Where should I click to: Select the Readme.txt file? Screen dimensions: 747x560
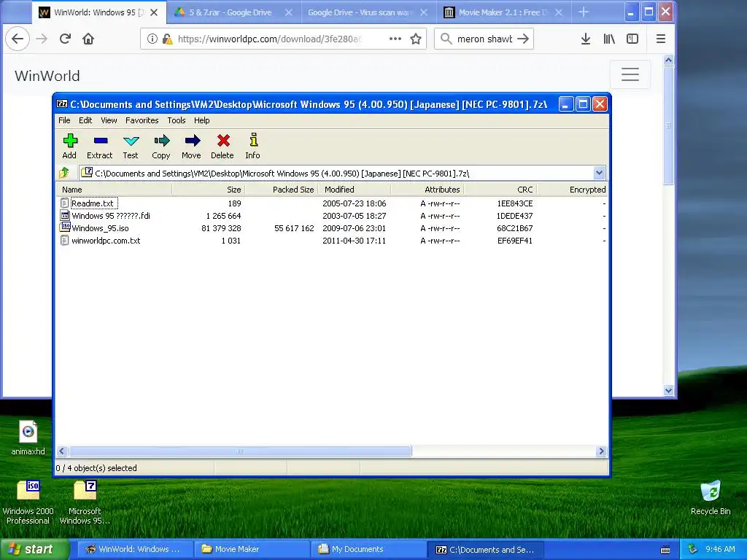(93, 203)
